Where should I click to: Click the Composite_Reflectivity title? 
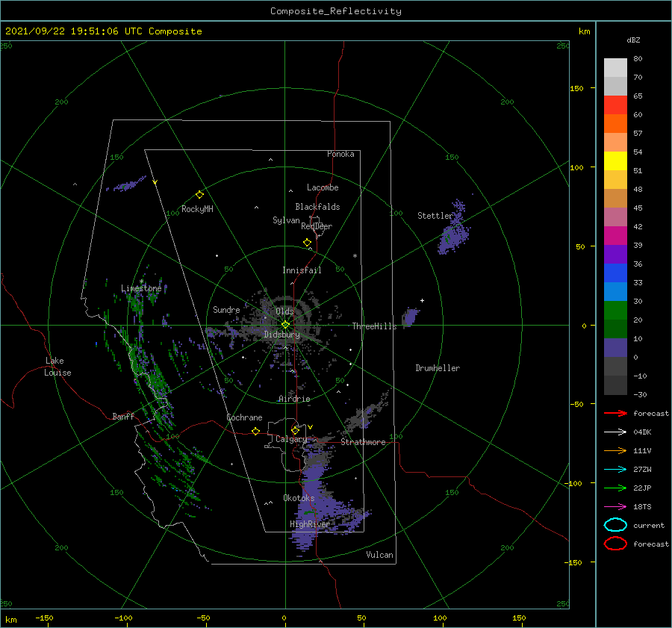(335, 11)
